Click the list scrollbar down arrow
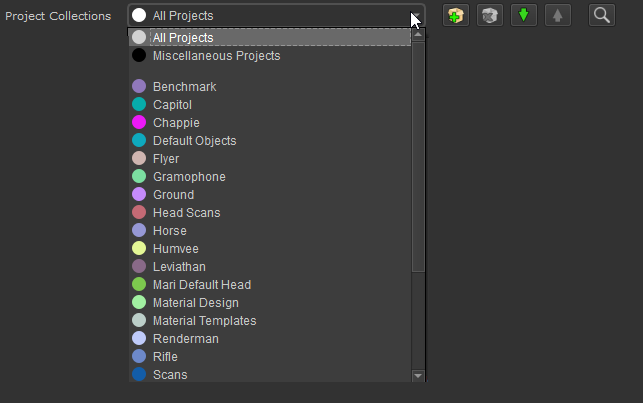This screenshot has height=403, width=643. click(x=418, y=375)
